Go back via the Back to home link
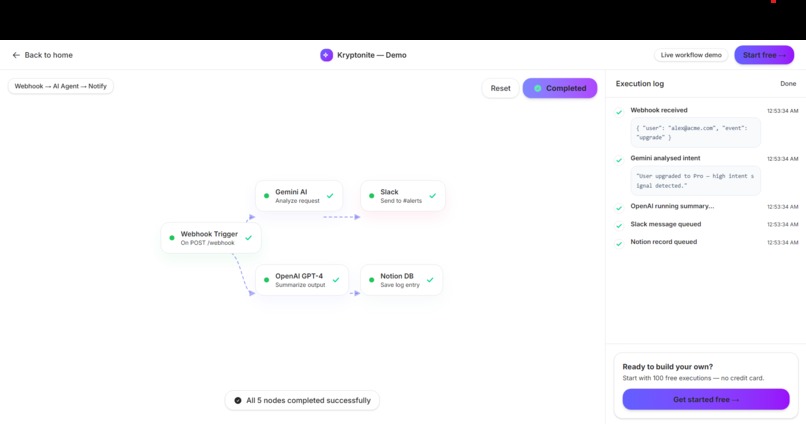The height and width of the screenshot is (424, 806). 43,55
